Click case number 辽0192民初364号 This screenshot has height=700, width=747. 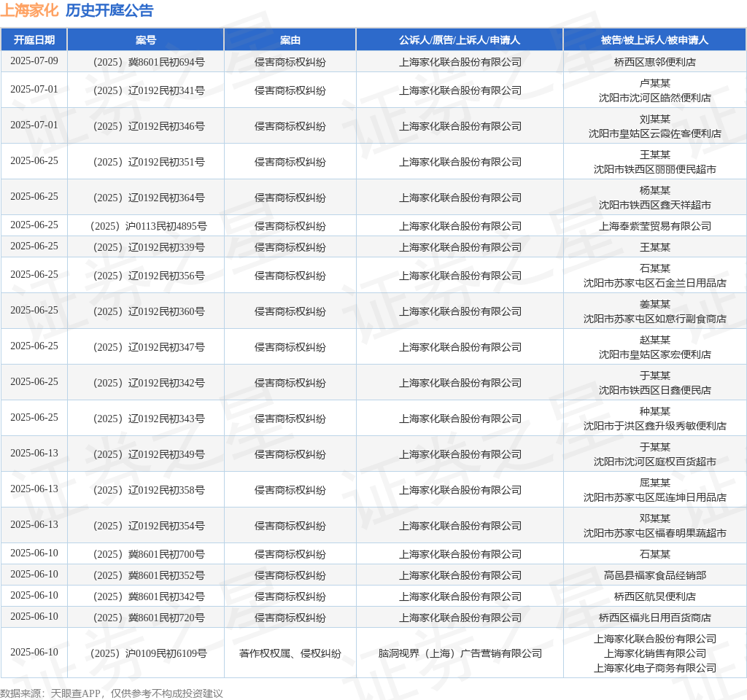(x=149, y=198)
